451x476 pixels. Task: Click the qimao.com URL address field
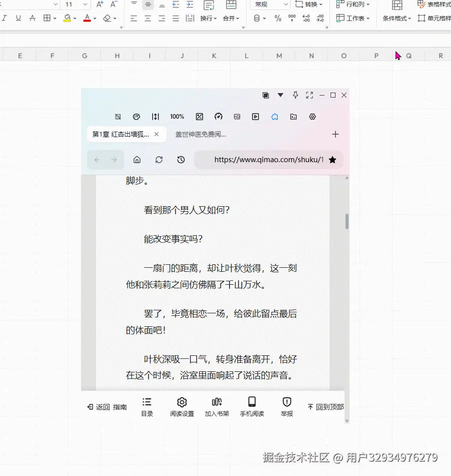[x=268, y=160]
